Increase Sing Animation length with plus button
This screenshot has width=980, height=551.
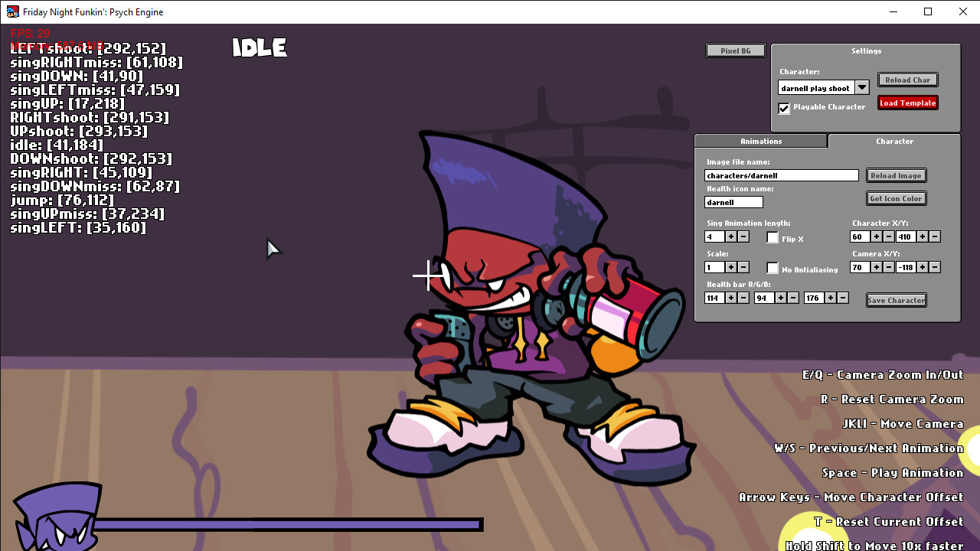pyautogui.click(x=731, y=237)
